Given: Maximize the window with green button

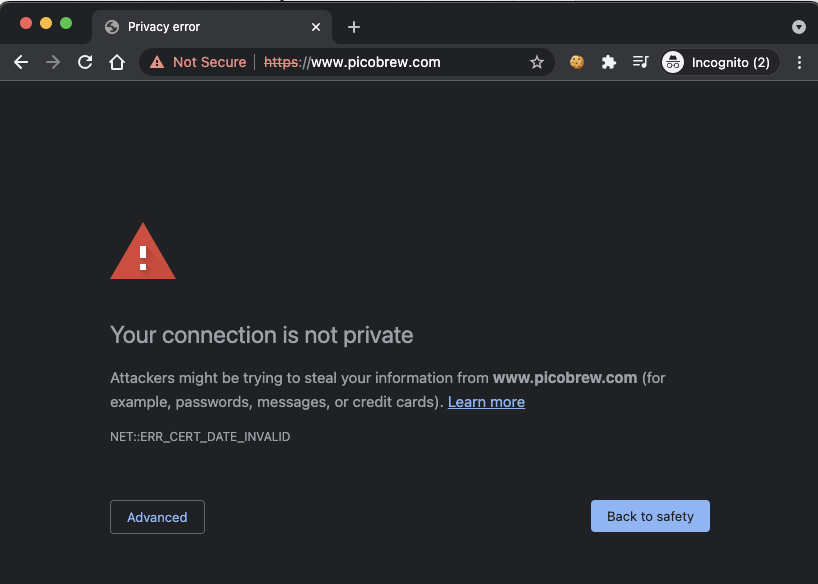Looking at the screenshot, I should [x=66, y=23].
